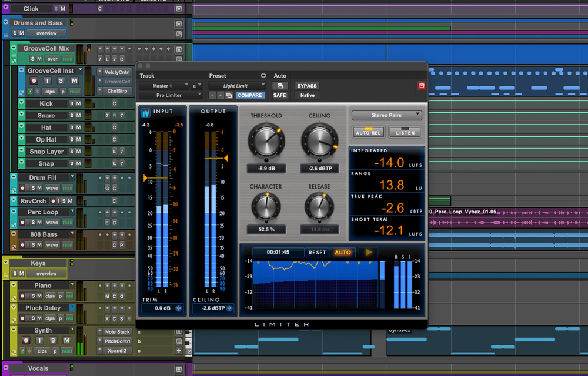Click the BYPASS button
The image size is (588, 376).
[x=306, y=86]
